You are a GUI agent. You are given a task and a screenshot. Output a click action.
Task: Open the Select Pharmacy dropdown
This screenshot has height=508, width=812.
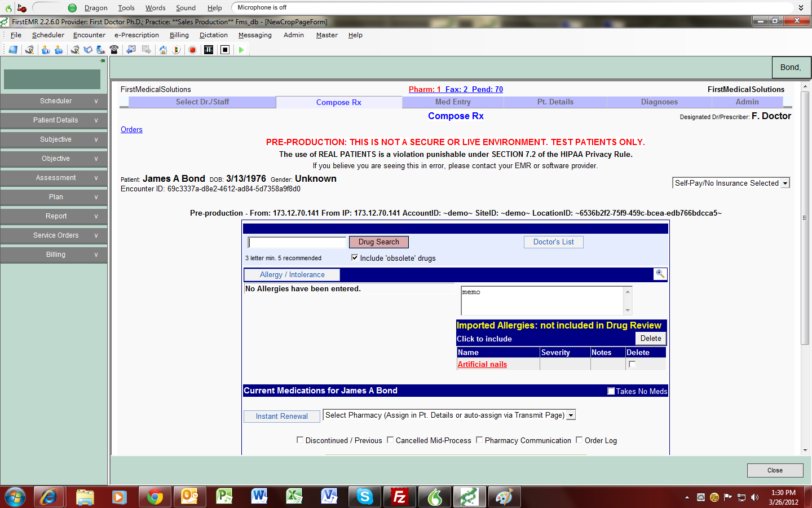tap(449, 415)
